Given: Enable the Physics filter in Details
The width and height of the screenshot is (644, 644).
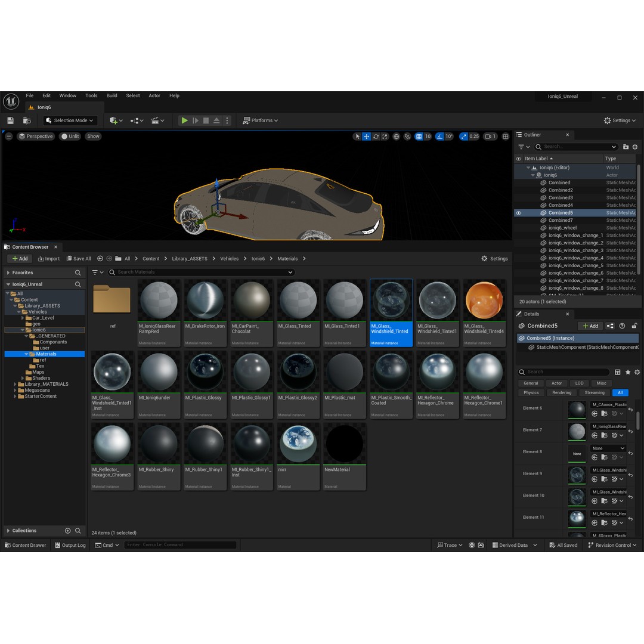Looking at the screenshot, I should [x=531, y=392].
